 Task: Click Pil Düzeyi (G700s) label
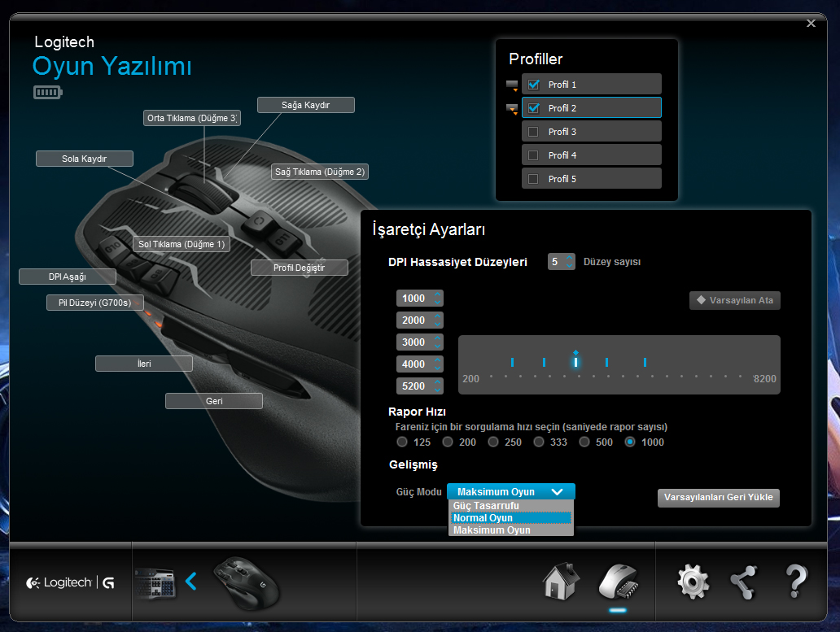point(94,303)
